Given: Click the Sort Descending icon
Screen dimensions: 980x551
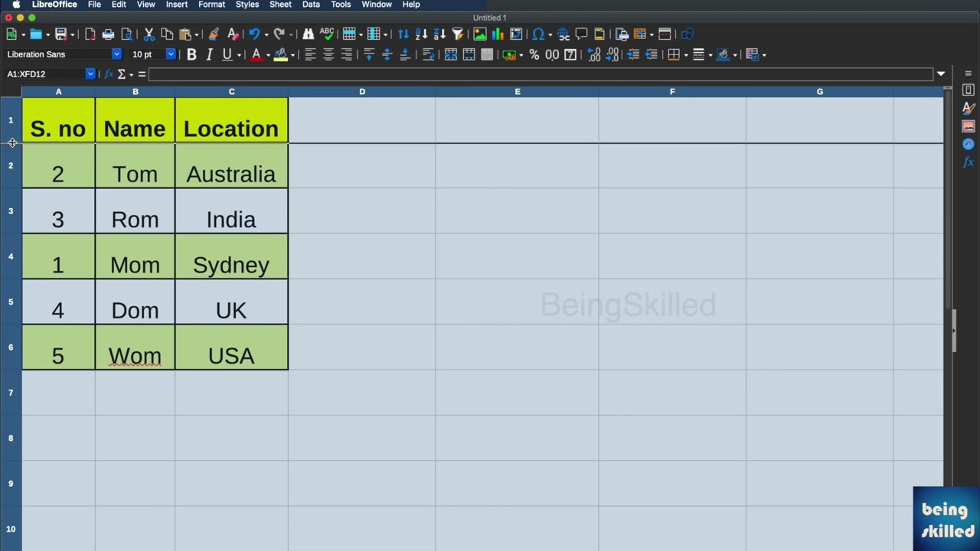Looking at the screenshot, I should click(x=439, y=34).
